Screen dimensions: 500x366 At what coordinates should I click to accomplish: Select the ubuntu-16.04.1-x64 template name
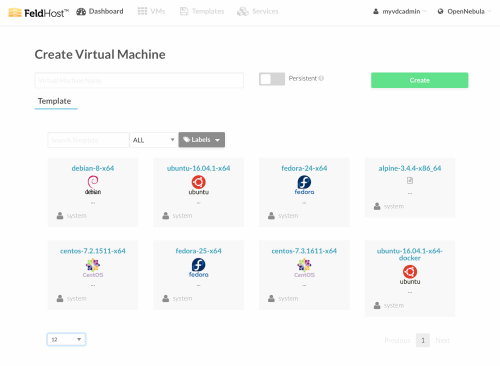tap(198, 168)
